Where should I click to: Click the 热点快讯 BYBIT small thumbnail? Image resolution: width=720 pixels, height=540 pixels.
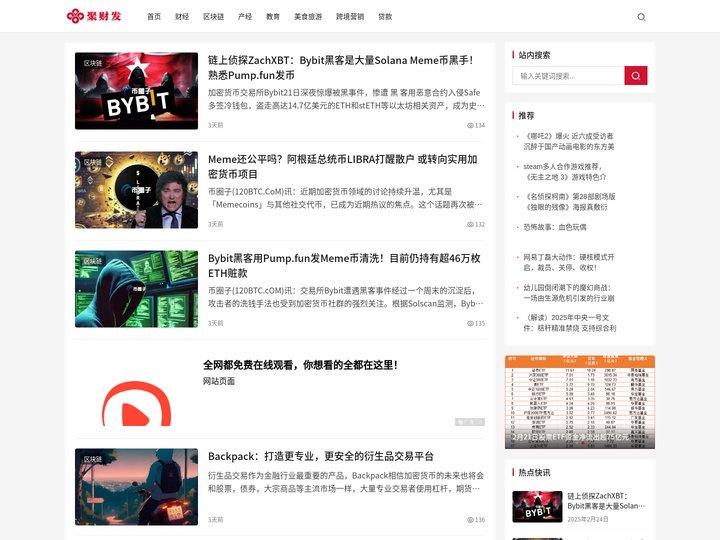(x=537, y=507)
